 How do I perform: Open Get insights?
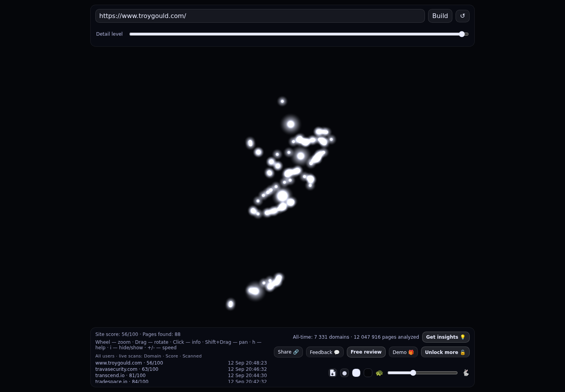[x=446, y=337]
